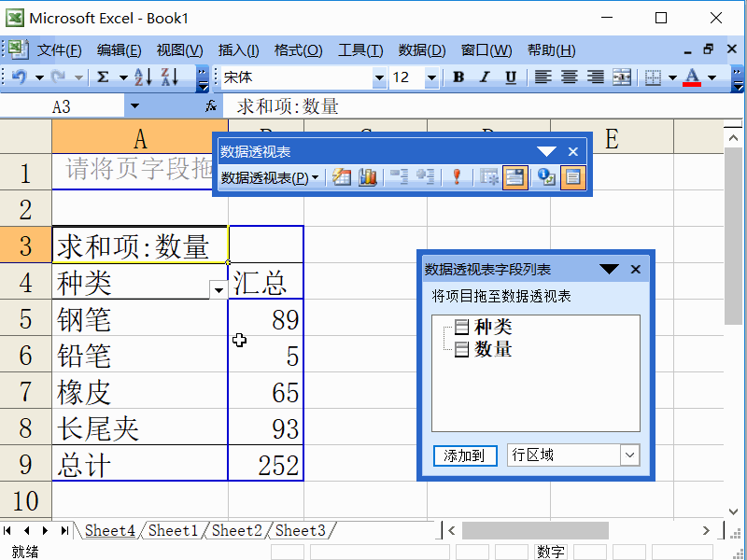Toggle bold formatting
The width and height of the screenshot is (747, 560).
pyautogui.click(x=458, y=77)
